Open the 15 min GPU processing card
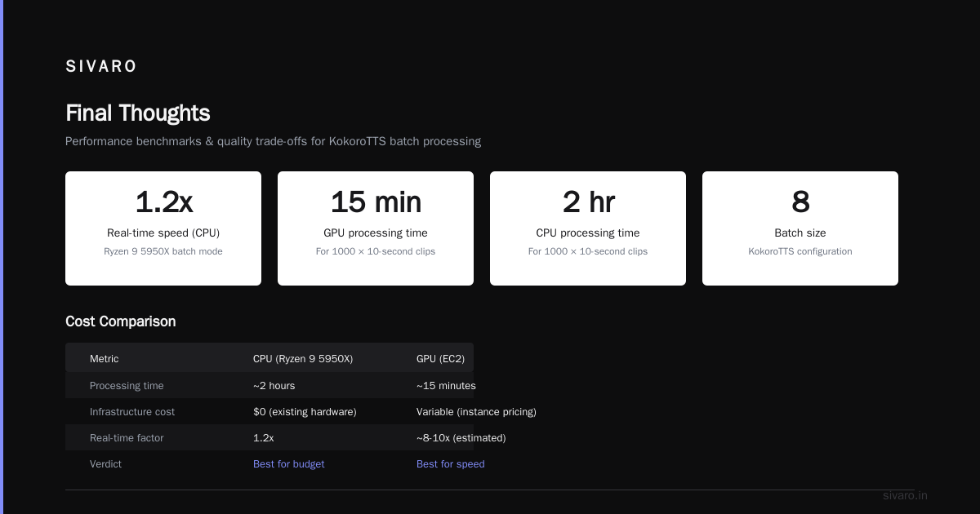 point(376,228)
